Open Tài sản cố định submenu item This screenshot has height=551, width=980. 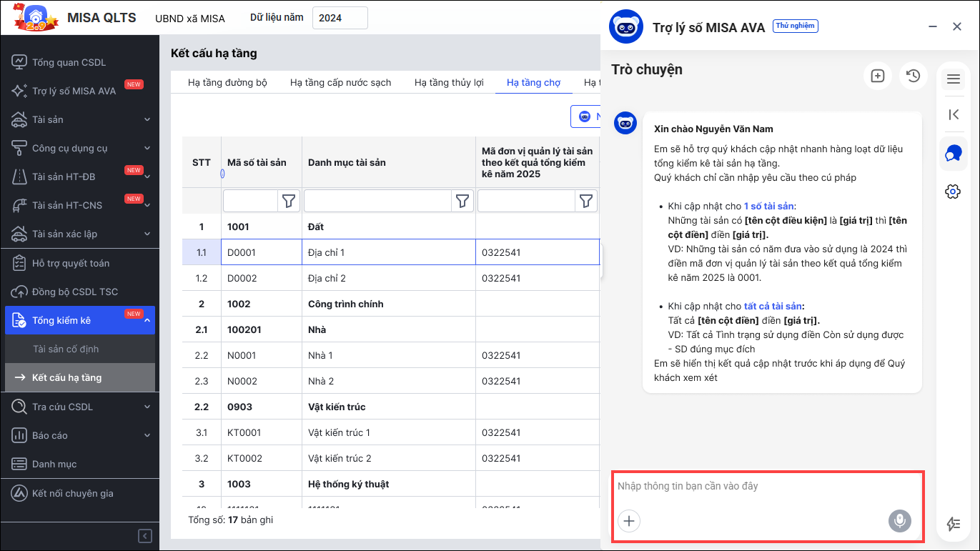(x=66, y=349)
